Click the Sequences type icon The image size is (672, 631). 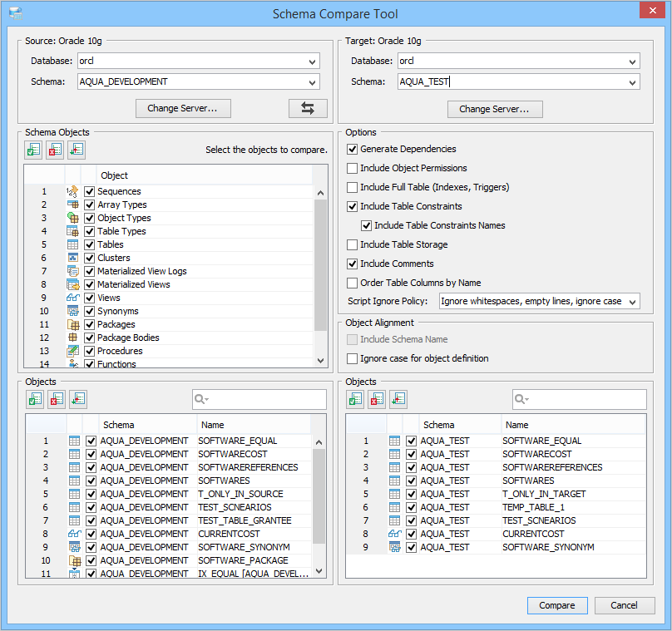[73, 191]
